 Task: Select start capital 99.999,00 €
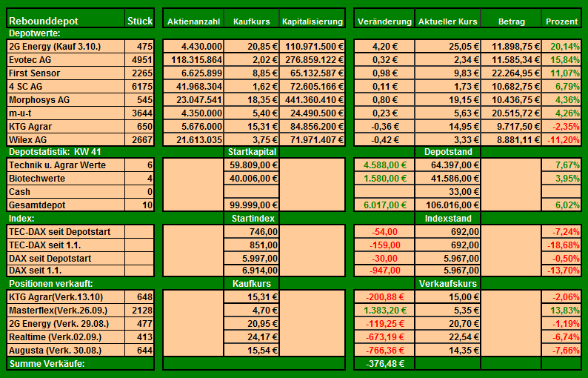pos(252,205)
